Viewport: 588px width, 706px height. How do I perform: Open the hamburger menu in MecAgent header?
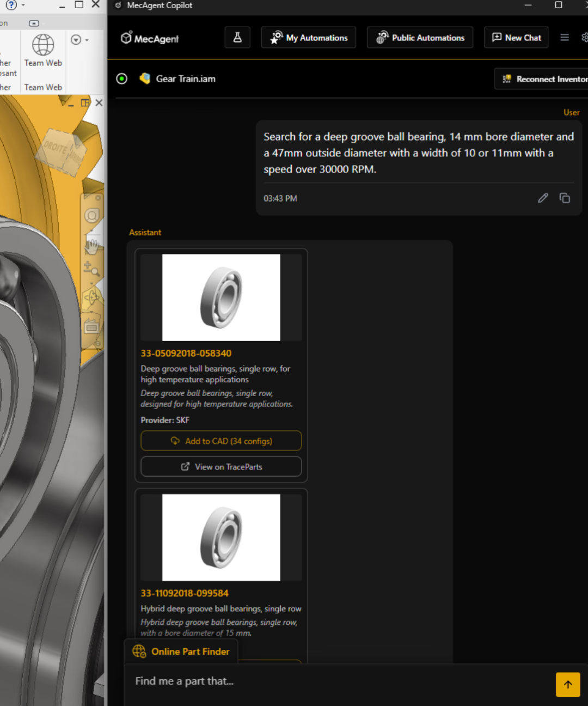[565, 38]
